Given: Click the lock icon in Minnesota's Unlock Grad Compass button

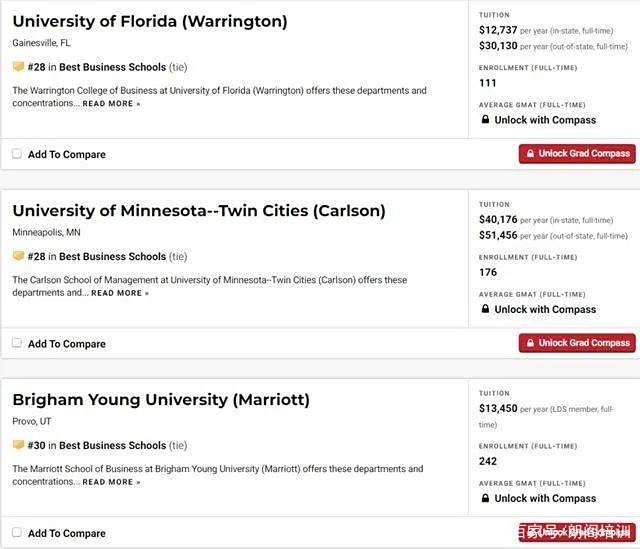Looking at the screenshot, I should 530,343.
